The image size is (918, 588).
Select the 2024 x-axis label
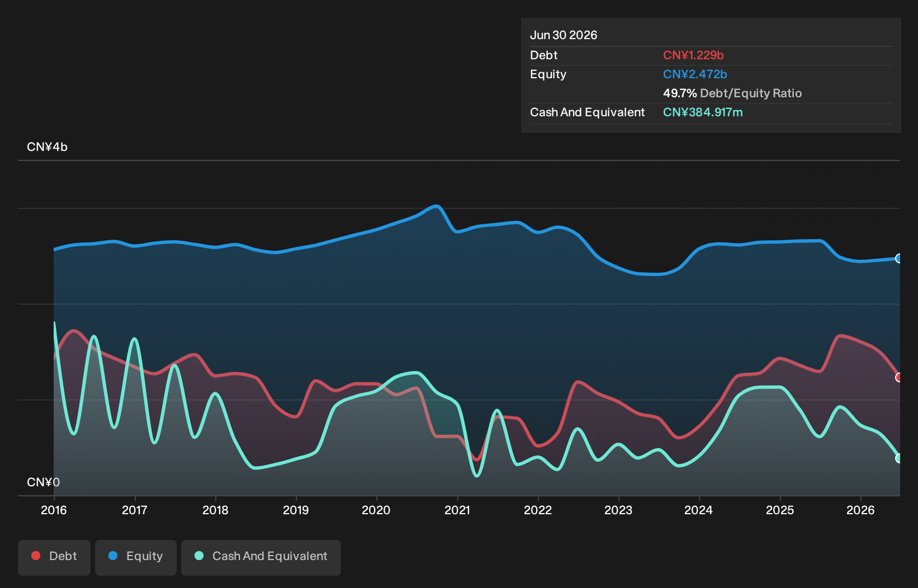(699, 510)
